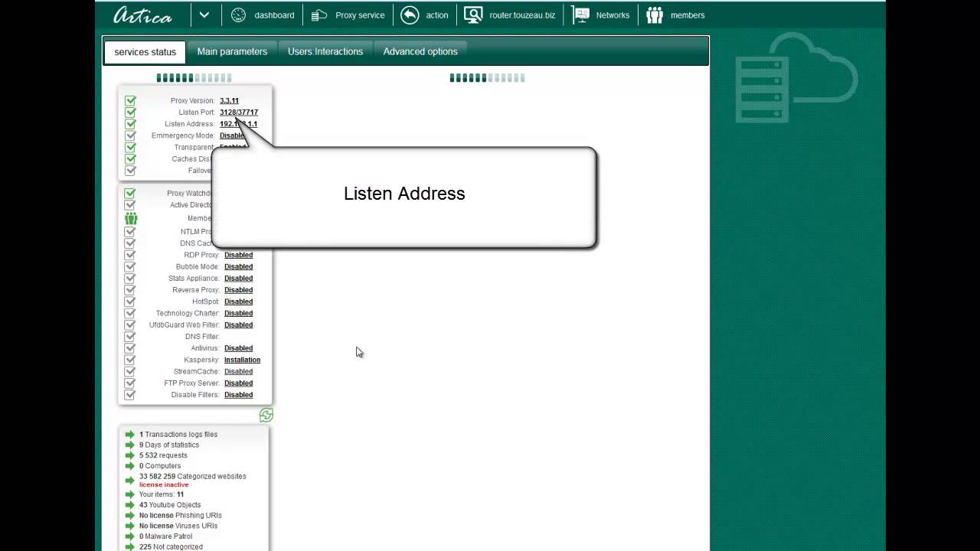Switch to Users:Interactions tab
Screen dimensions: 980x551
(325, 51)
